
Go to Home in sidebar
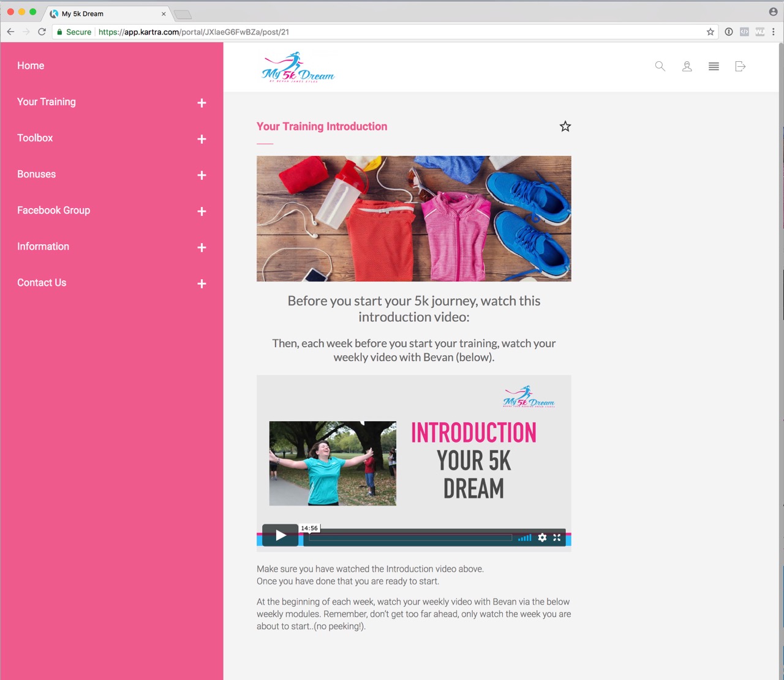click(31, 65)
